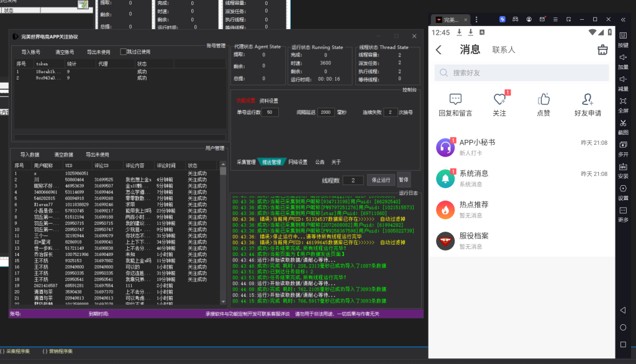The width and height of the screenshot is (636, 364).
Task: Click the 搜索好友 search field
Action: pos(522,73)
